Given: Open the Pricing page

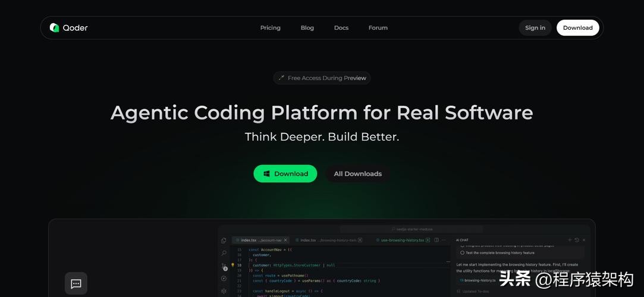Looking at the screenshot, I should pos(270,28).
